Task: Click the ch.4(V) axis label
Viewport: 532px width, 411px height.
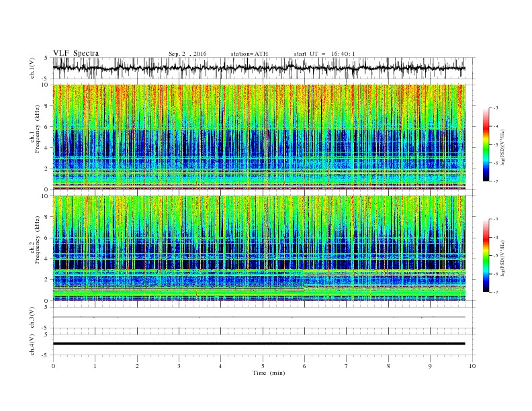Action: pos(32,345)
